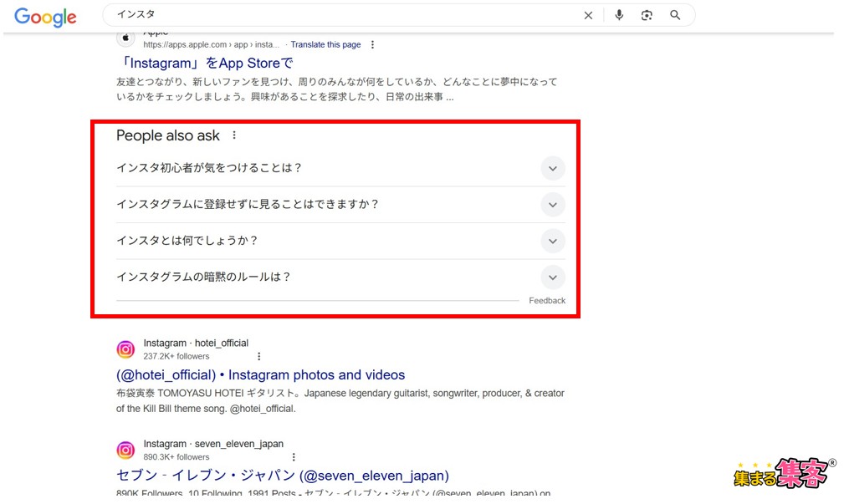Open the three-dot menu of the seven_eleven_japan result

point(294,456)
